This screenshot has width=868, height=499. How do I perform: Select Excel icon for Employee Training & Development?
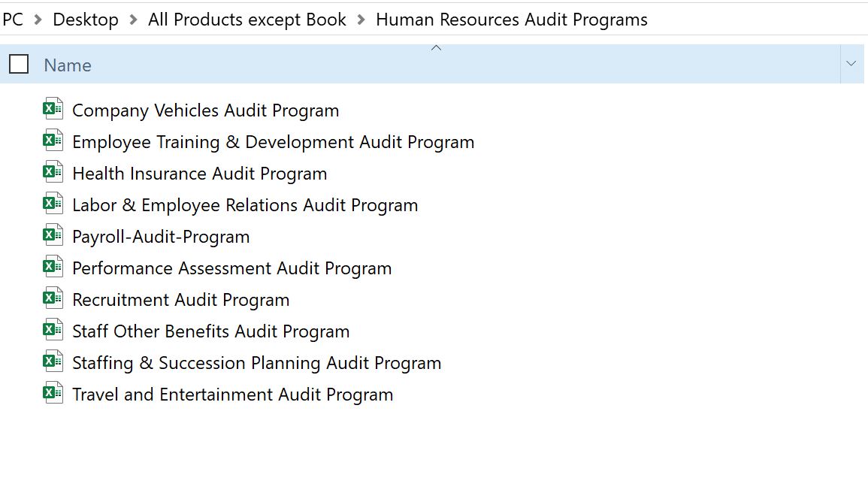click(53, 141)
